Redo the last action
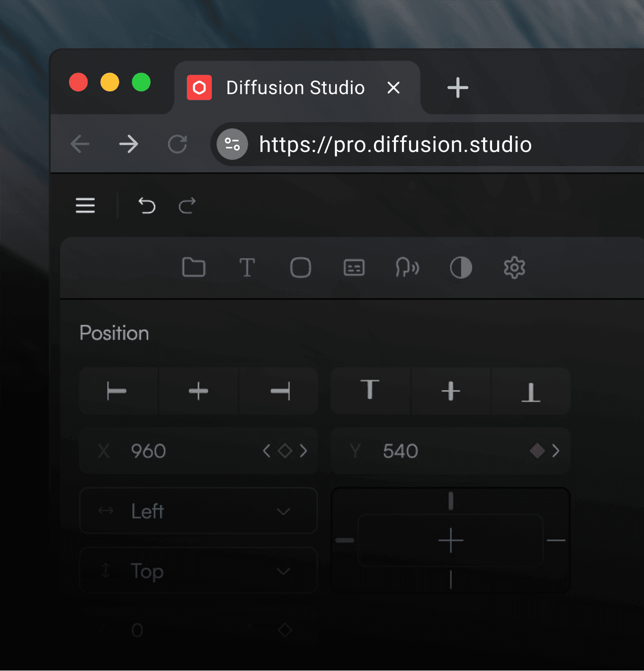This screenshot has height=671, width=644. click(187, 206)
